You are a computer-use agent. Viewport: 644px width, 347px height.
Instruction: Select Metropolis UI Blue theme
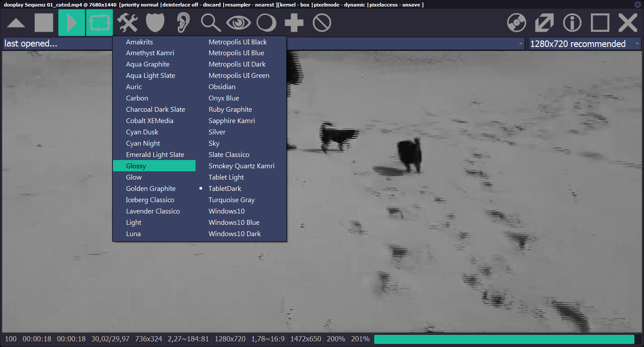pyautogui.click(x=236, y=53)
